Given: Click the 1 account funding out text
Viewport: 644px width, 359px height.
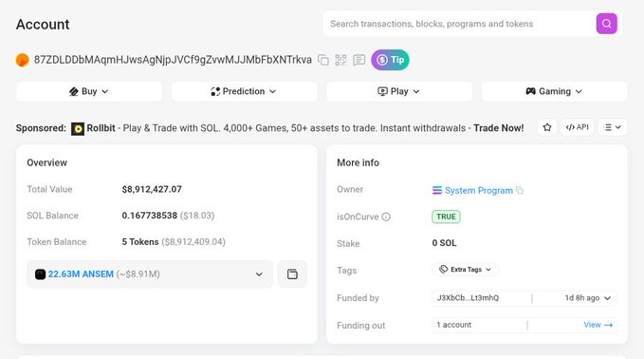Looking at the screenshot, I should pyautogui.click(x=454, y=325).
